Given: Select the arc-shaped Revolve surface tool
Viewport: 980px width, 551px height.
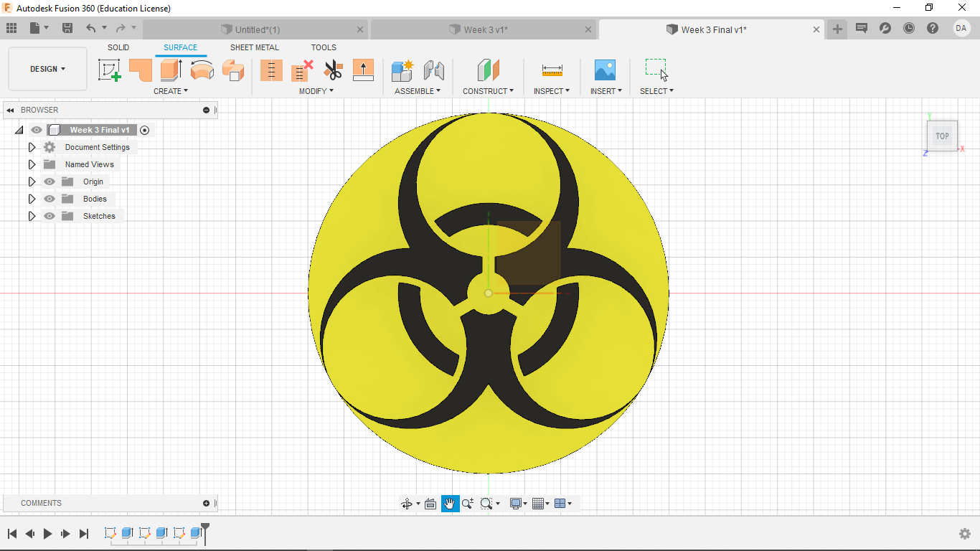Looking at the screenshot, I should pos(202,70).
